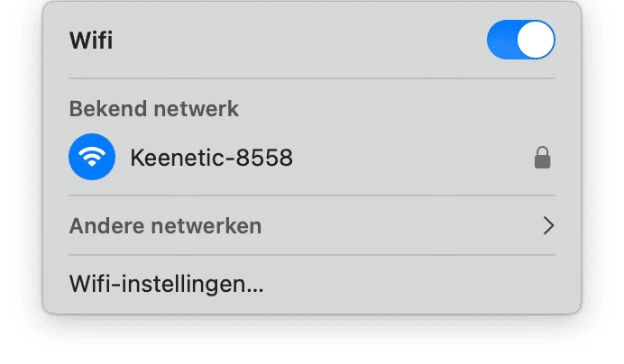
Task: Click the Keenetic-8558 network name text
Action: click(x=211, y=158)
